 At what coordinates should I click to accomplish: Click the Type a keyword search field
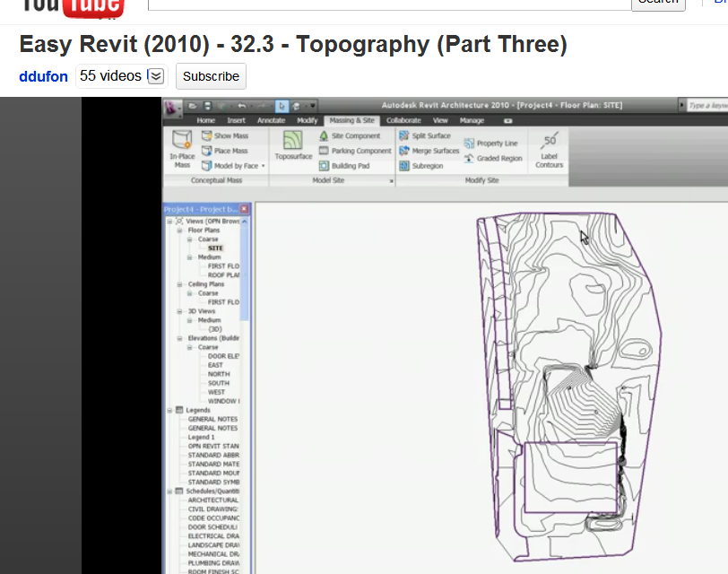pyautogui.click(x=707, y=106)
